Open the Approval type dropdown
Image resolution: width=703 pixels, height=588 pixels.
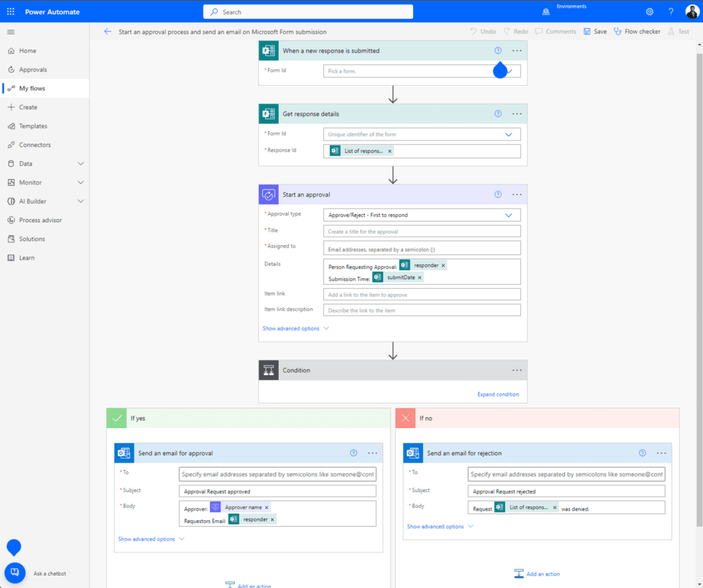(x=422, y=215)
